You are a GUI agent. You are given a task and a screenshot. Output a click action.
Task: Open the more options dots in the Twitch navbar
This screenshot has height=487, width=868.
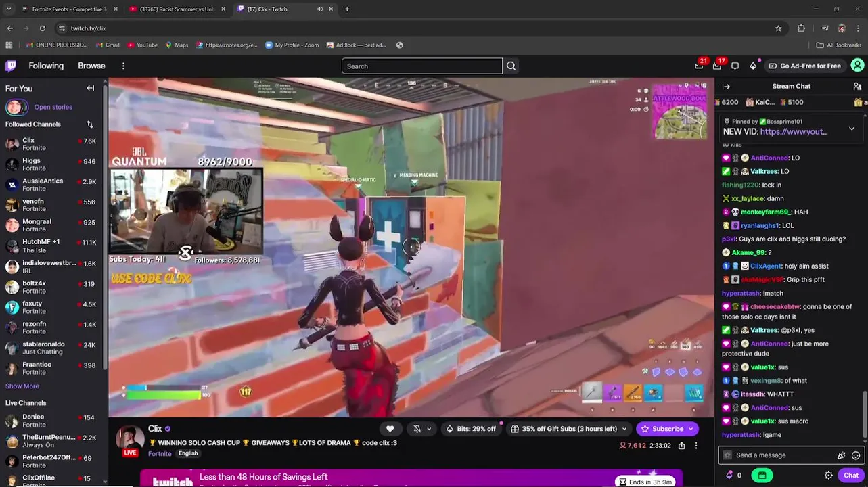[x=123, y=66]
